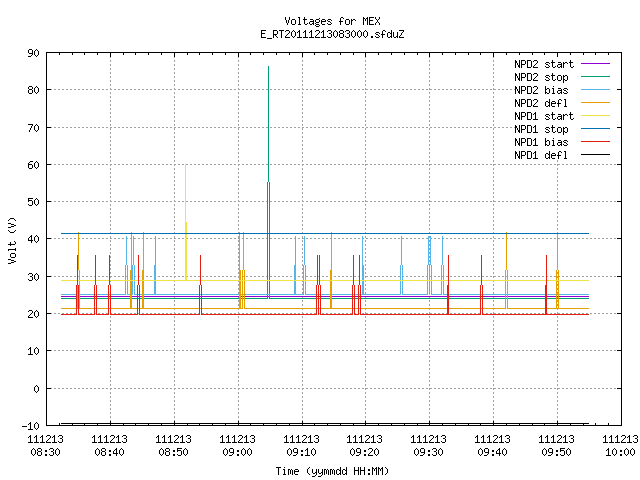
Task: Click the light blue NPD2 bias legend line
Action: pyautogui.click(x=595, y=89)
